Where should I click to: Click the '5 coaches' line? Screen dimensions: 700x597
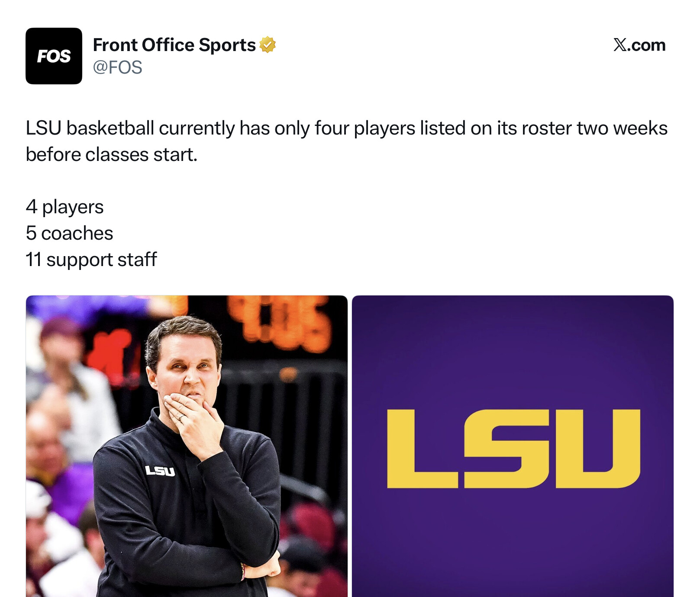point(69,233)
